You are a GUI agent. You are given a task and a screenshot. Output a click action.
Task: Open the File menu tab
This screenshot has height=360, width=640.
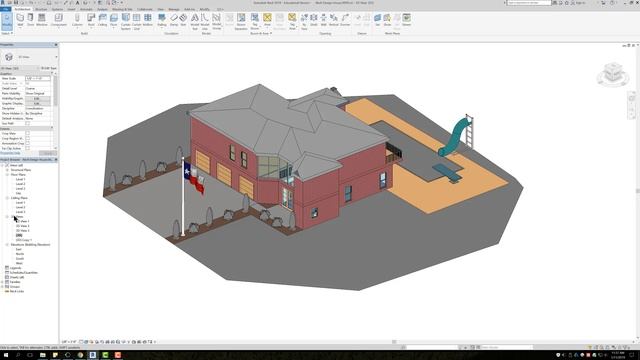[6, 9]
